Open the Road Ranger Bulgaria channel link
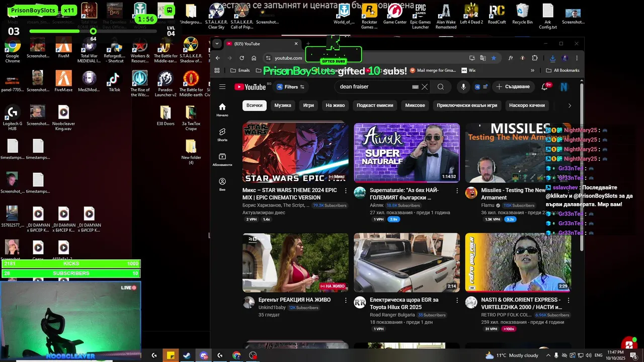 pos(392,315)
